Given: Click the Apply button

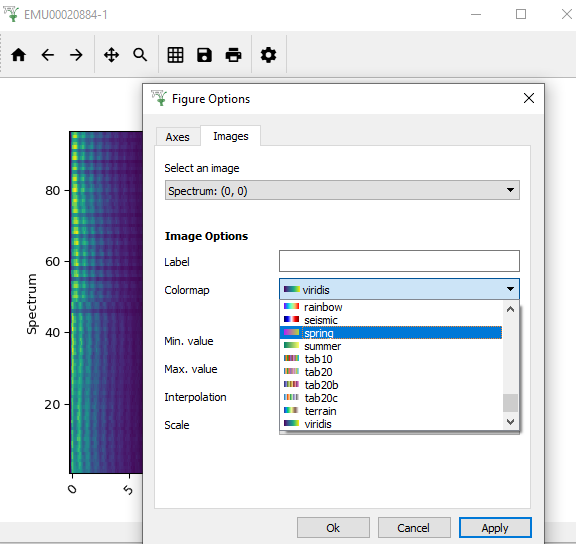Looking at the screenshot, I should pos(495,528).
